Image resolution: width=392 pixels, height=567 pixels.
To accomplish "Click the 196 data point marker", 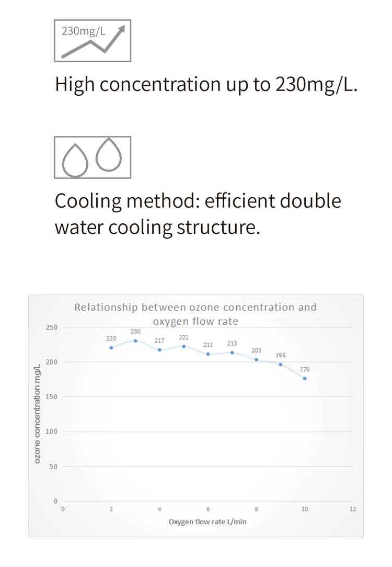I will 281,365.
